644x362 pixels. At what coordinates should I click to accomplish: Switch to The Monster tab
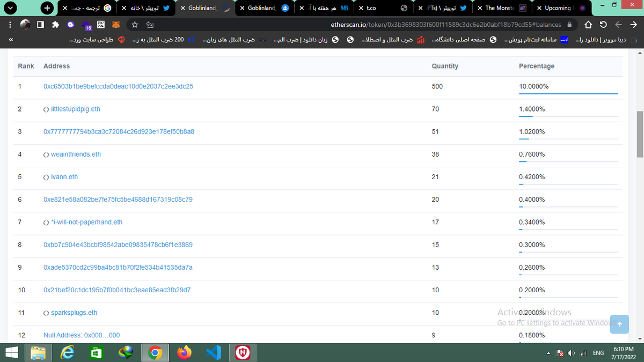(502, 8)
